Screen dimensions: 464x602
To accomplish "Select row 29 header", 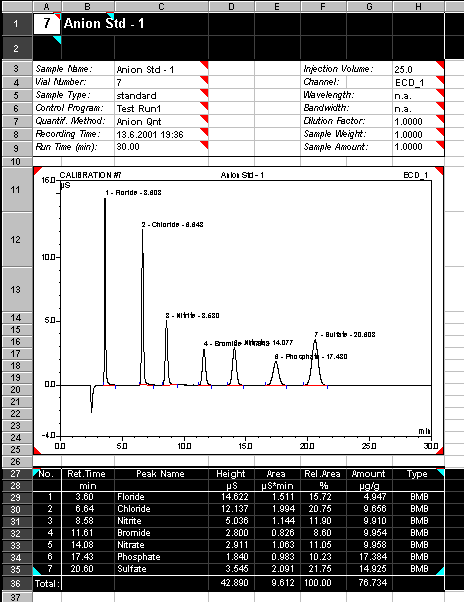I will coord(15,497).
